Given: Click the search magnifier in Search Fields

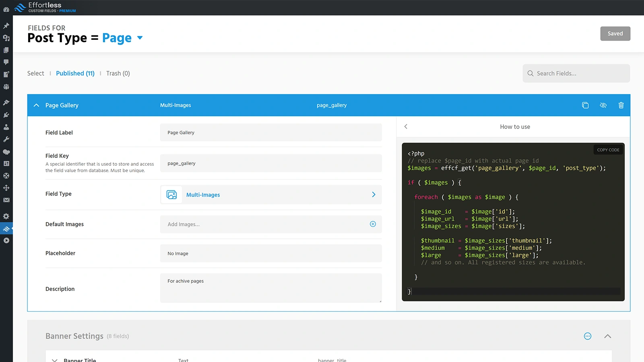Looking at the screenshot, I should point(530,73).
